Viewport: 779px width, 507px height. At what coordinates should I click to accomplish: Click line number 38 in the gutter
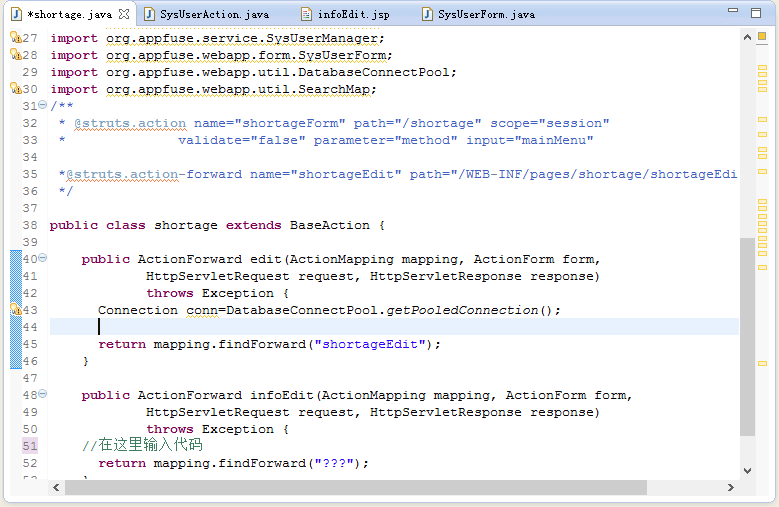pyautogui.click(x=30, y=225)
